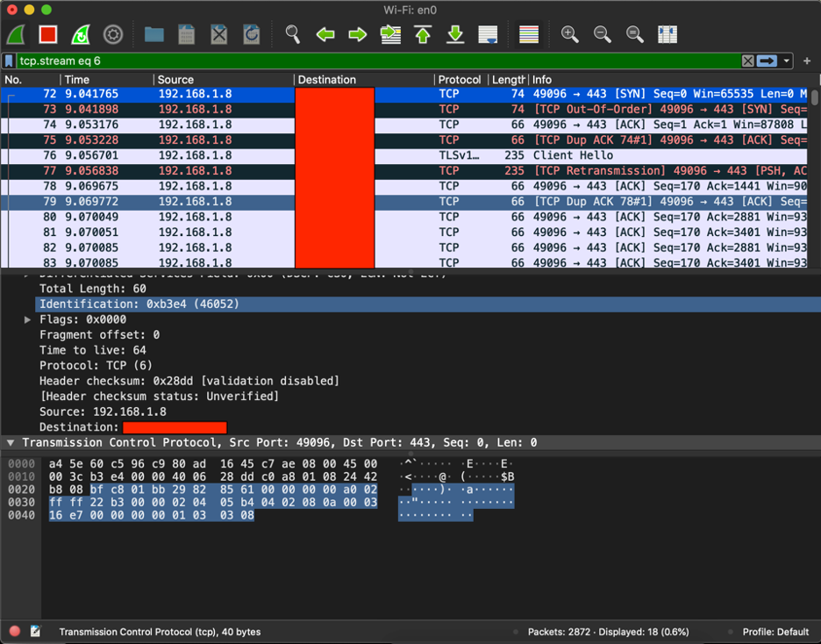Click Packets: 2872 Displayed status text

tap(608, 632)
